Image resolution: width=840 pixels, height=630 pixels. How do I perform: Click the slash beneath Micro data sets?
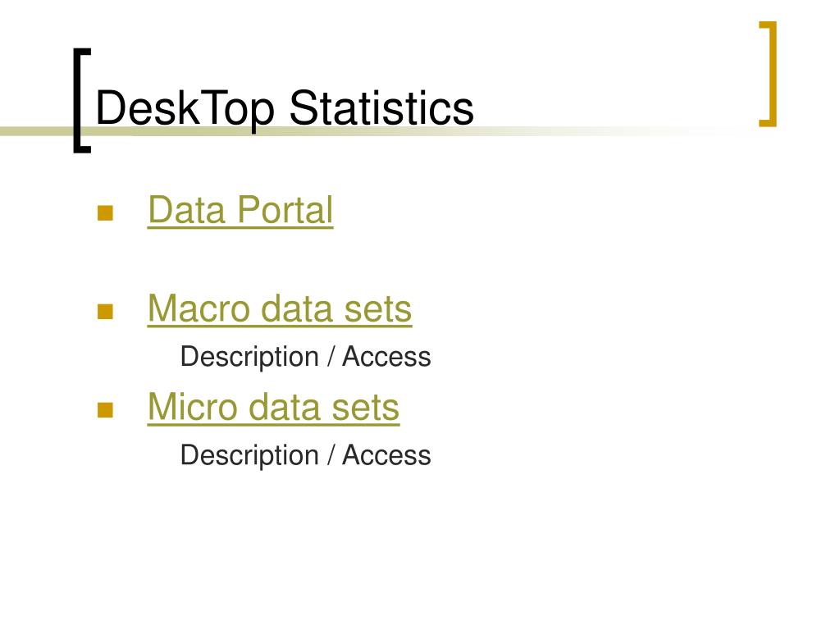click(x=331, y=455)
